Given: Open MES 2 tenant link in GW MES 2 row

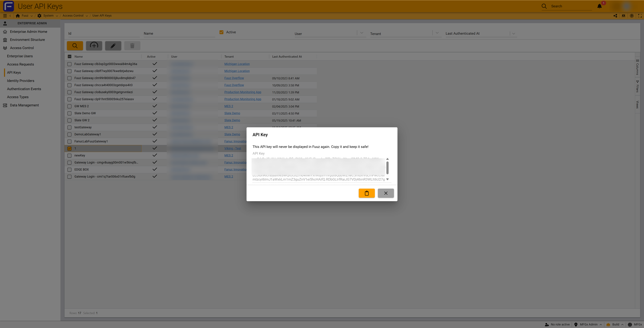Looking at the screenshot, I should coord(228,106).
